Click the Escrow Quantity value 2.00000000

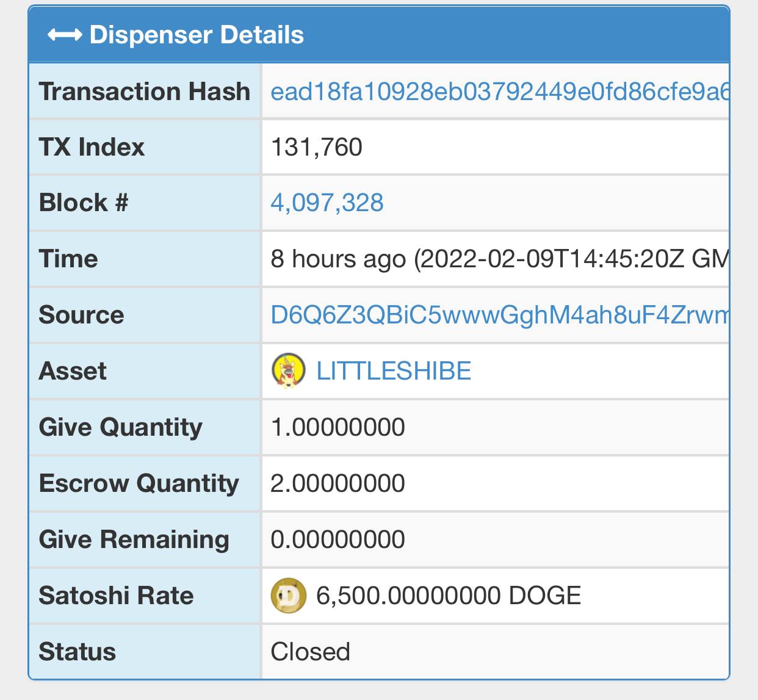pyautogui.click(x=337, y=483)
